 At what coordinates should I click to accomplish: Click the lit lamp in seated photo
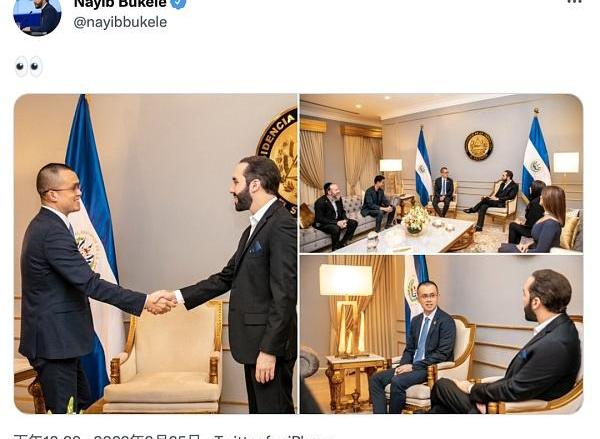(x=346, y=311)
